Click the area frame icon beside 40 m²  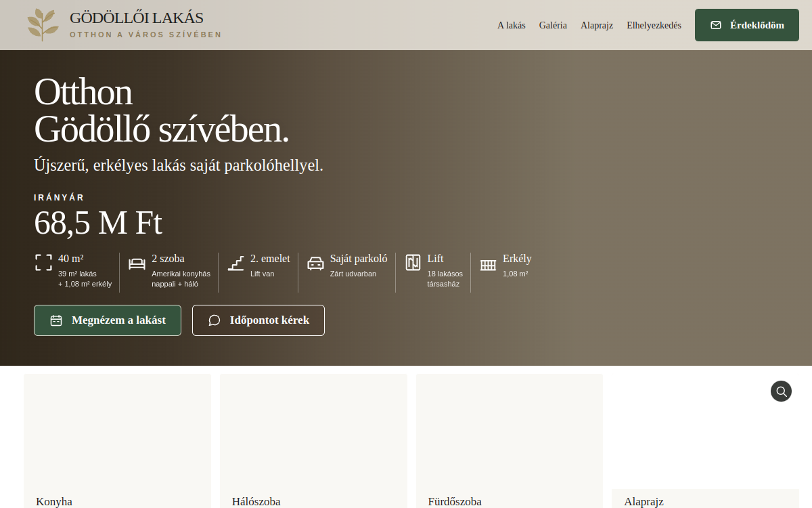point(43,263)
